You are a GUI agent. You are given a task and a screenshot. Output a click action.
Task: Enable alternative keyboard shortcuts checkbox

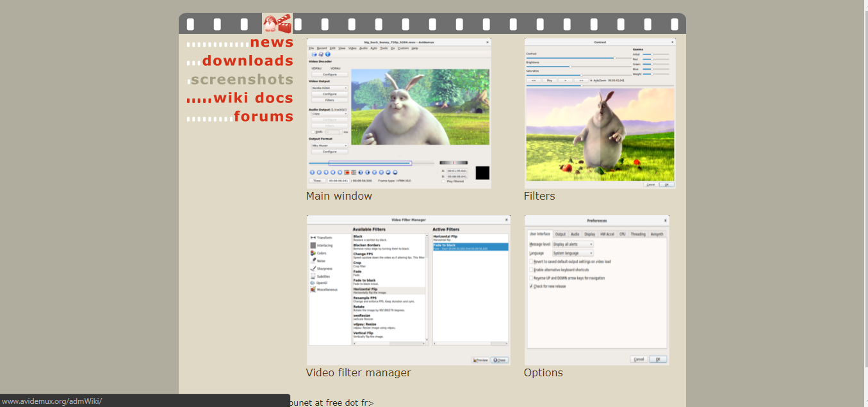tap(531, 270)
